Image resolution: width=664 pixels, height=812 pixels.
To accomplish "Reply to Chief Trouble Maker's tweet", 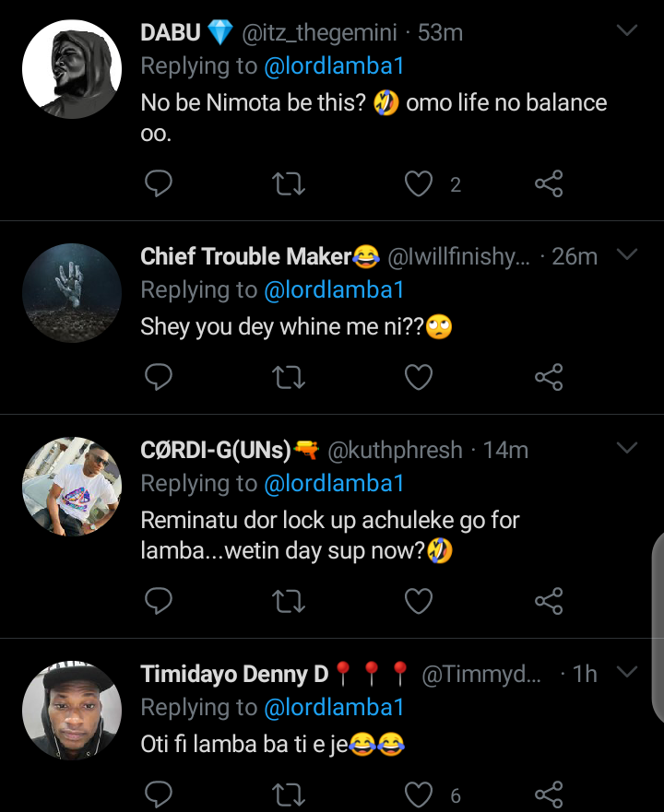I will [x=159, y=377].
